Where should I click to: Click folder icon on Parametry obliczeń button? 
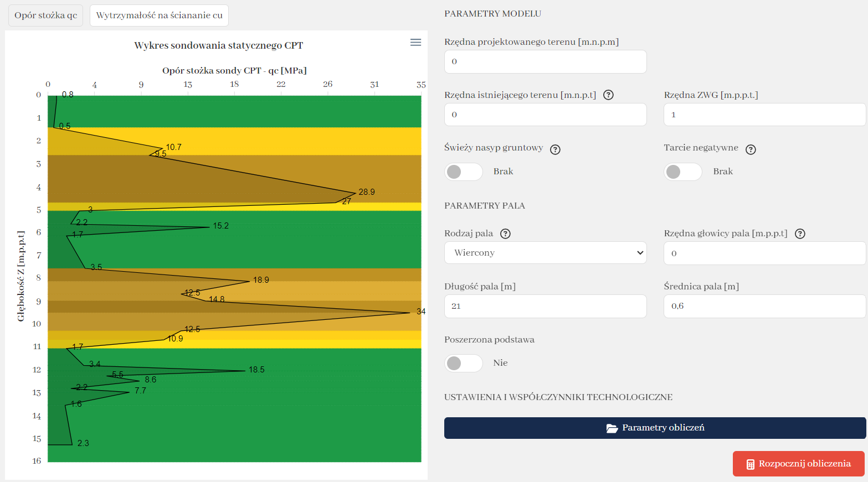[612, 428]
